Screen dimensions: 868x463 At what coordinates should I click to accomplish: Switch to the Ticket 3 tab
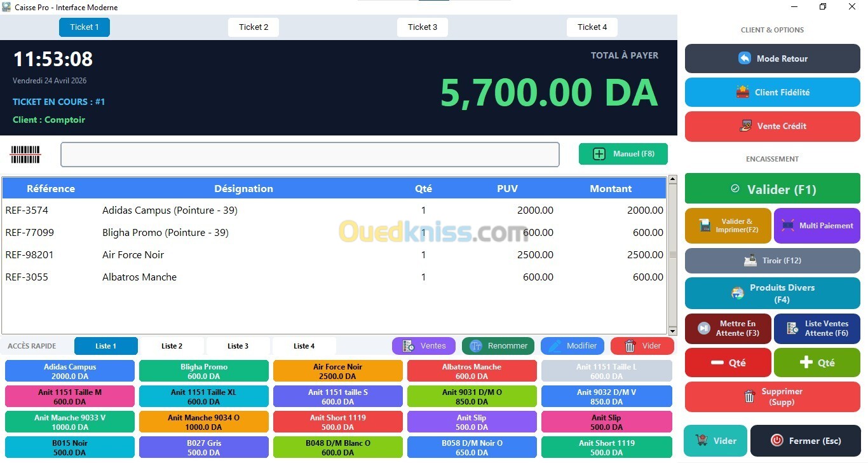(x=423, y=27)
